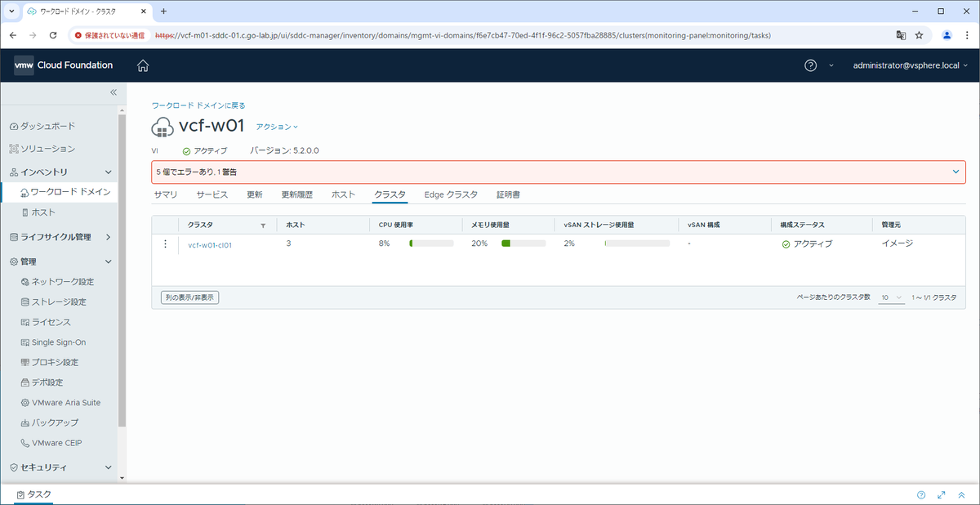Sort by the ホスト column header
This screenshot has height=505, width=980.
[295, 225]
